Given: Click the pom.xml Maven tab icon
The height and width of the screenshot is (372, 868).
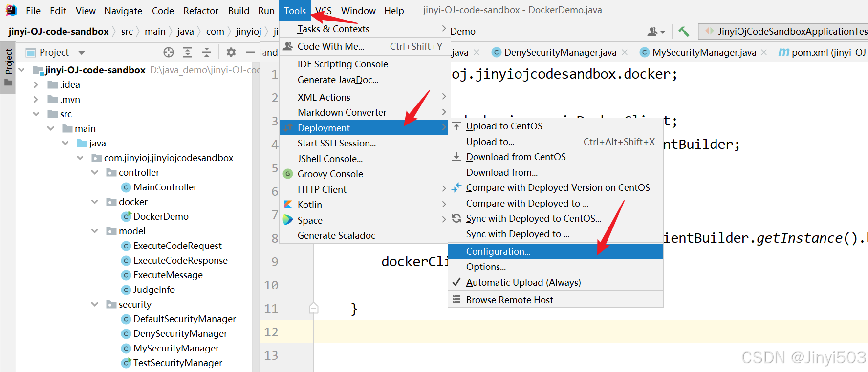Looking at the screenshot, I should click(783, 52).
